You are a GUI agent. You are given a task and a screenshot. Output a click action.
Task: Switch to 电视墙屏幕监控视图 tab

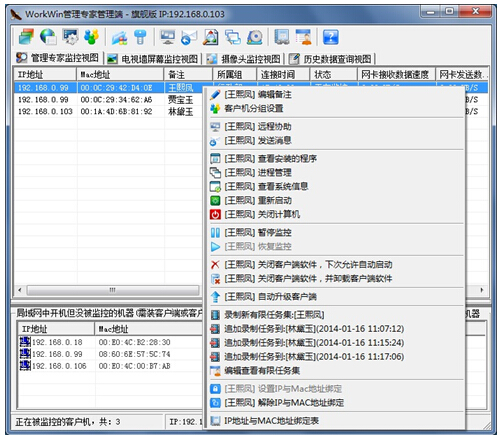[154, 59]
